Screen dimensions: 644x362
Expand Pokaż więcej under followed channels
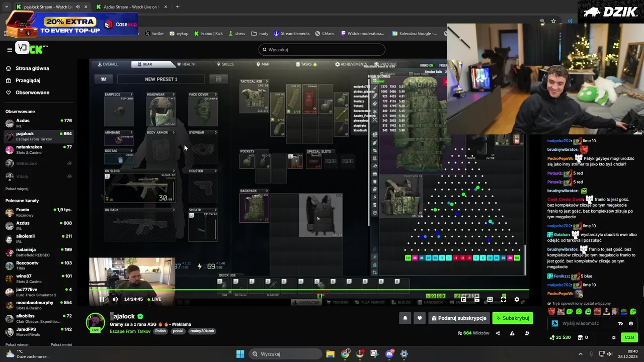point(17,189)
